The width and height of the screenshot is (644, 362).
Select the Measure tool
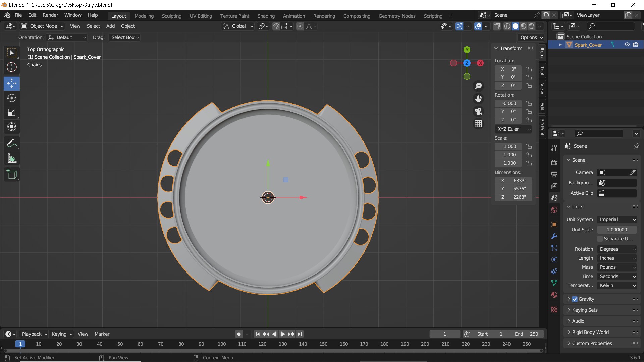coord(12,158)
